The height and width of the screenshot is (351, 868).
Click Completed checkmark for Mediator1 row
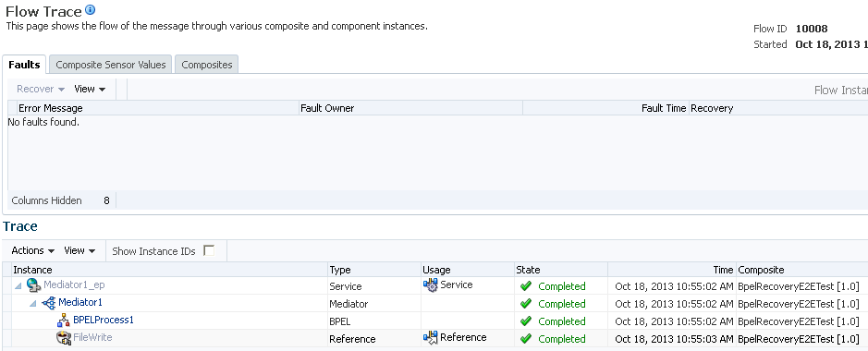[x=526, y=304]
